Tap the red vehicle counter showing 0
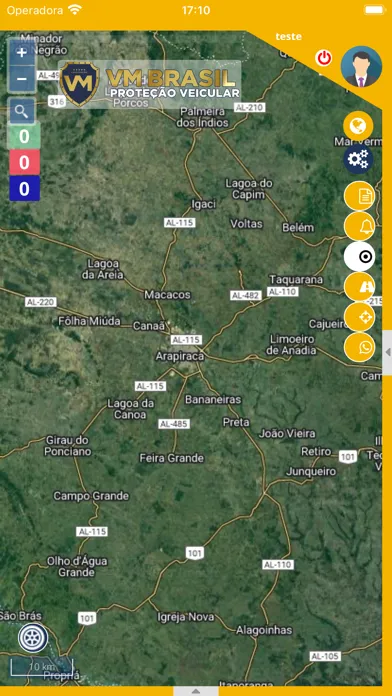The height and width of the screenshot is (696, 392). pos(24,162)
